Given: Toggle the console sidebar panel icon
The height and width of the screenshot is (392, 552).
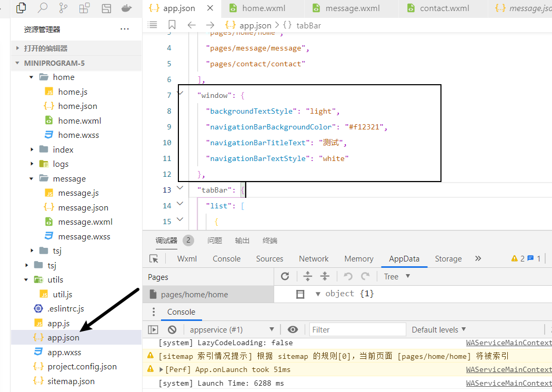Looking at the screenshot, I should coord(153,330).
